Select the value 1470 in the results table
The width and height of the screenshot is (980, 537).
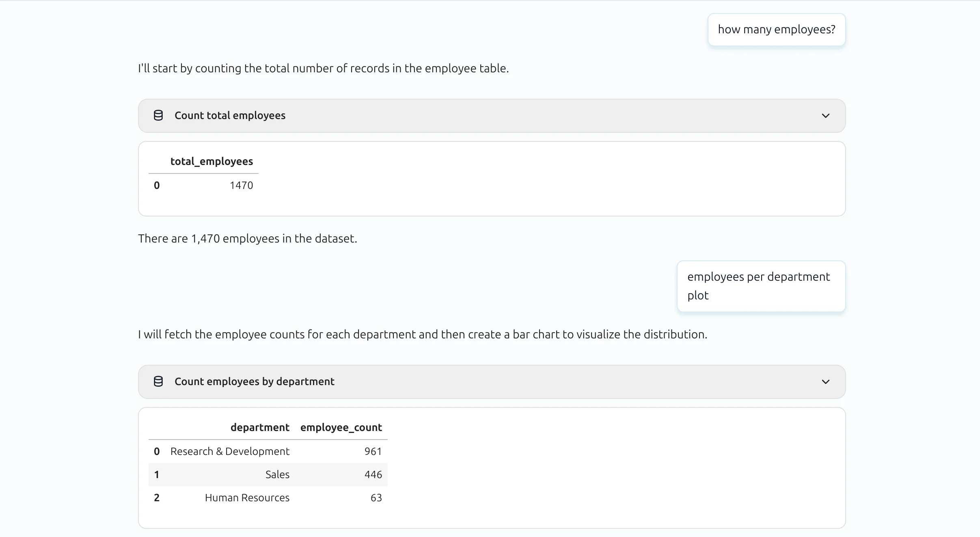(241, 185)
